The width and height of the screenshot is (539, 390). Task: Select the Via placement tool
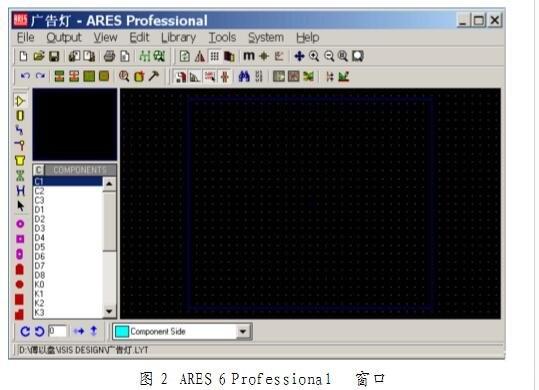20,145
